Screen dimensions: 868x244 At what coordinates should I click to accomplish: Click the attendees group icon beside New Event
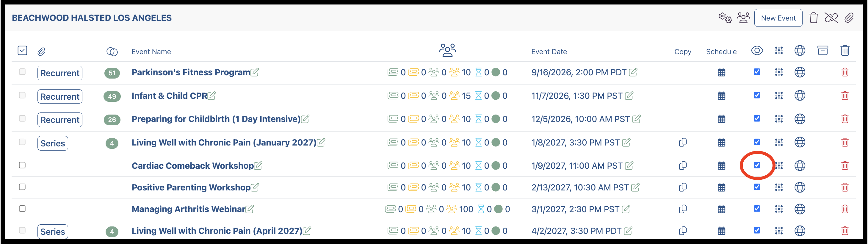point(743,18)
